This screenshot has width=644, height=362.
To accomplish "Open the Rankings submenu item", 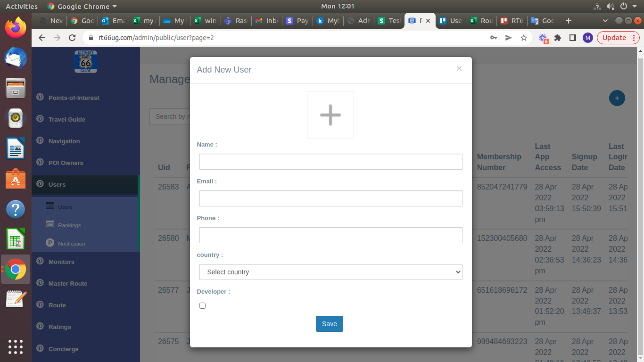I will [69, 225].
